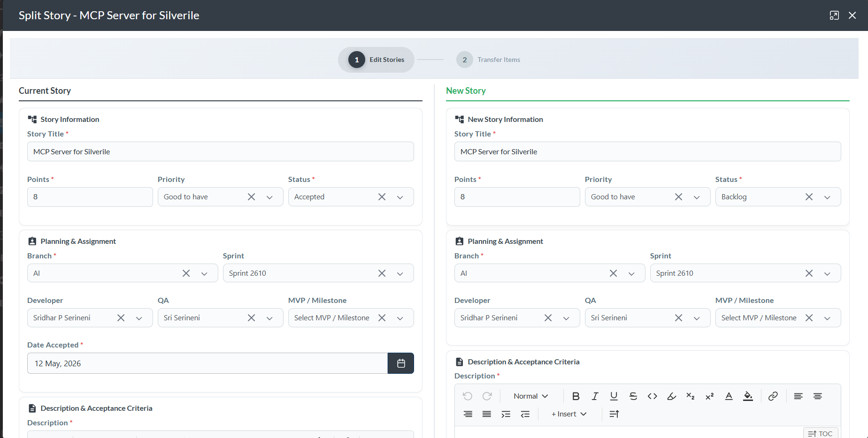The height and width of the screenshot is (438, 868).
Task: Justify text in editor
Action: pyautogui.click(x=487, y=414)
